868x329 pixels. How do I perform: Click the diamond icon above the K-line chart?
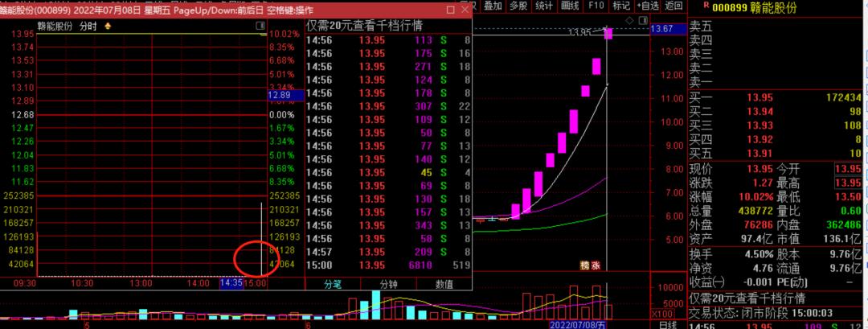pos(628,19)
